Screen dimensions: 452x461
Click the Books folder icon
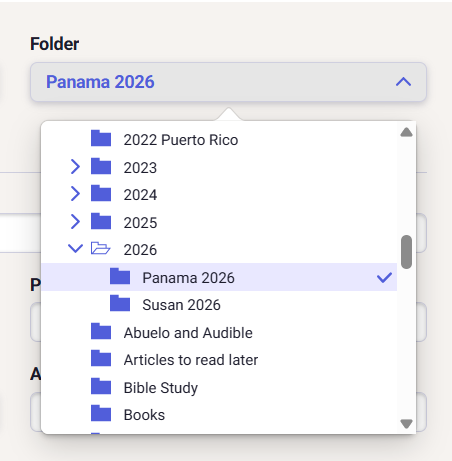tap(101, 414)
